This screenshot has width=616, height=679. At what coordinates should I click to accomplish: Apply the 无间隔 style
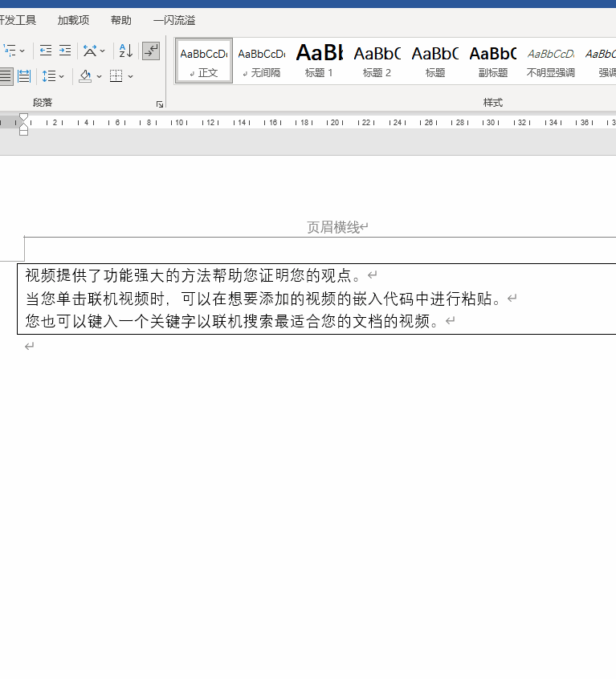click(262, 61)
